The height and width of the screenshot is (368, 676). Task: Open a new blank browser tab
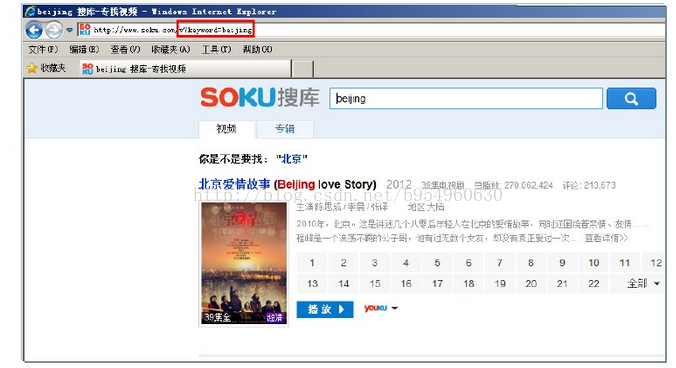pos(303,69)
